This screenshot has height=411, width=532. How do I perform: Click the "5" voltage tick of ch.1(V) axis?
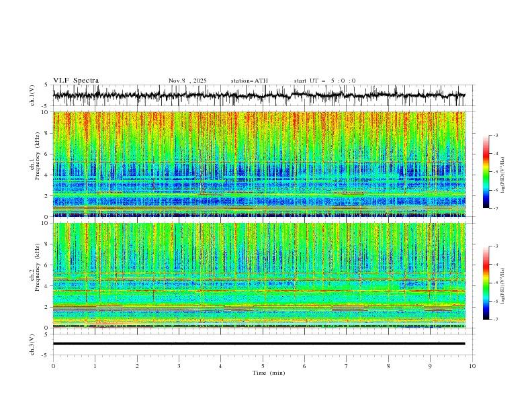tap(46, 85)
